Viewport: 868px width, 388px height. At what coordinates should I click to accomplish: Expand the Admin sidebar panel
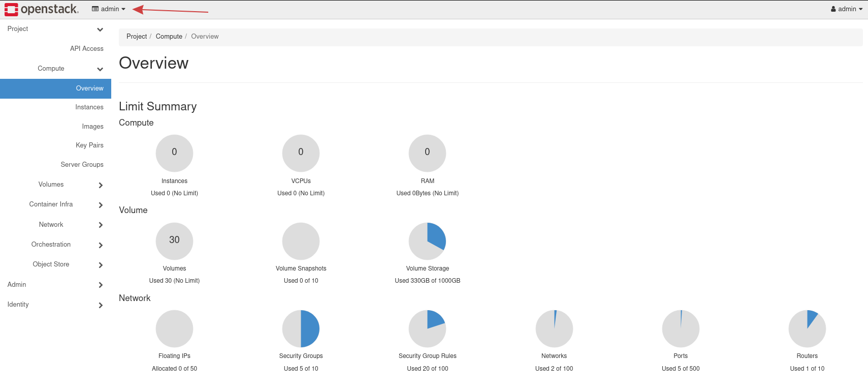pos(100,285)
